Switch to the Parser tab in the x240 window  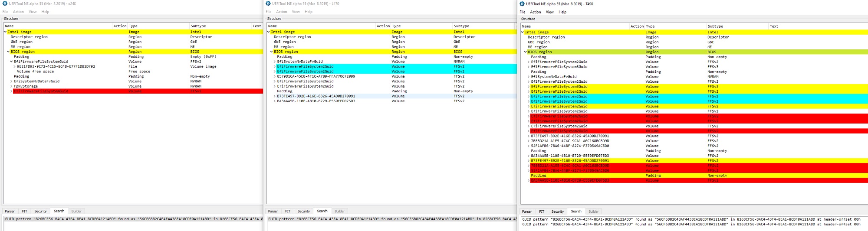10,211
